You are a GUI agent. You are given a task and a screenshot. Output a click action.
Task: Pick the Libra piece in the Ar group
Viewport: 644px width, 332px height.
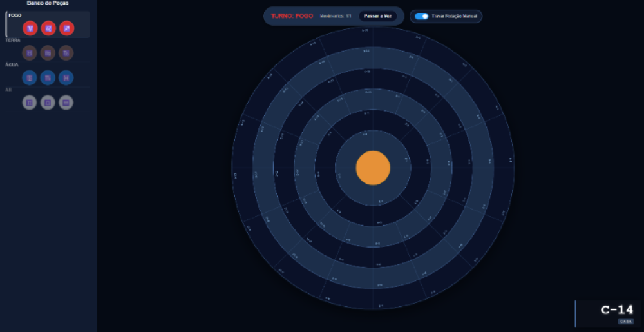coord(48,102)
